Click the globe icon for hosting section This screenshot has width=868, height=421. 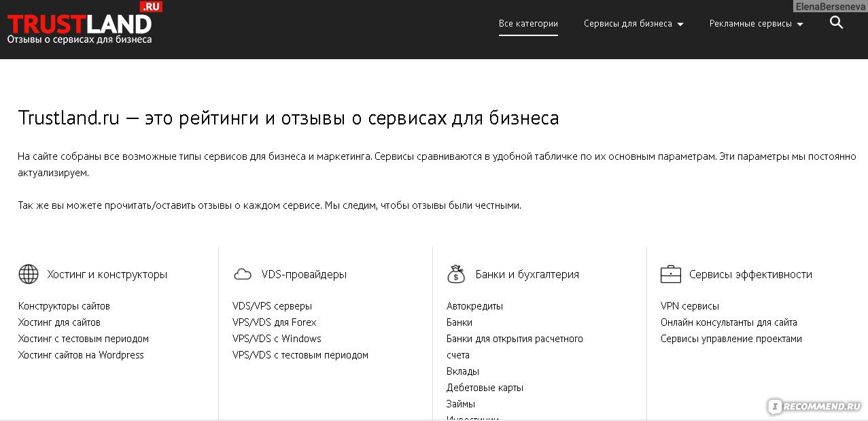coord(29,274)
